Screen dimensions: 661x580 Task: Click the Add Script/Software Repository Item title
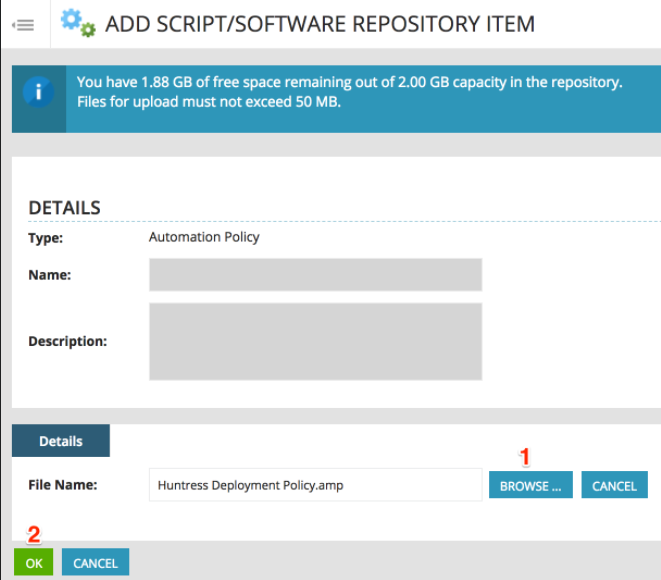[320, 23]
